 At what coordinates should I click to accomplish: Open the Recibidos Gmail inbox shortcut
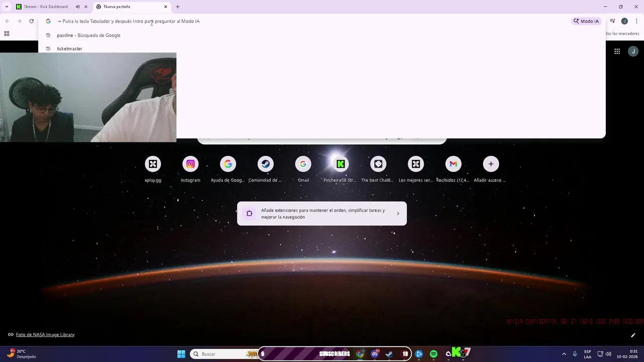(453, 169)
